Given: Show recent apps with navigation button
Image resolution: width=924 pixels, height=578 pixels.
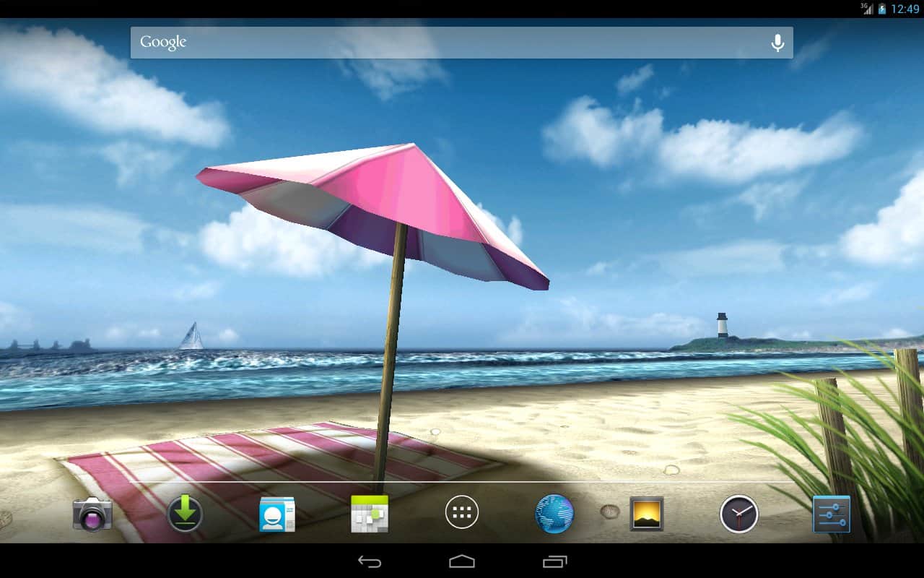Looking at the screenshot, I should click(554, 561).
